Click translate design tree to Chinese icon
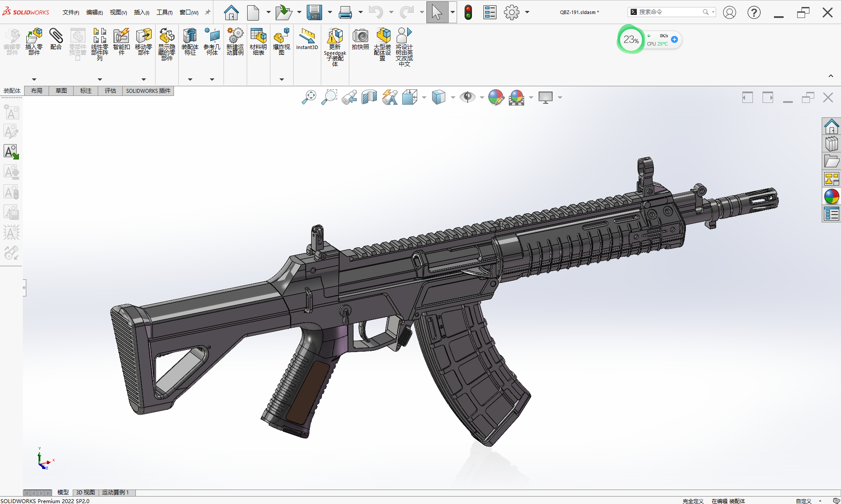841x504 pixels. click(404, 36)
